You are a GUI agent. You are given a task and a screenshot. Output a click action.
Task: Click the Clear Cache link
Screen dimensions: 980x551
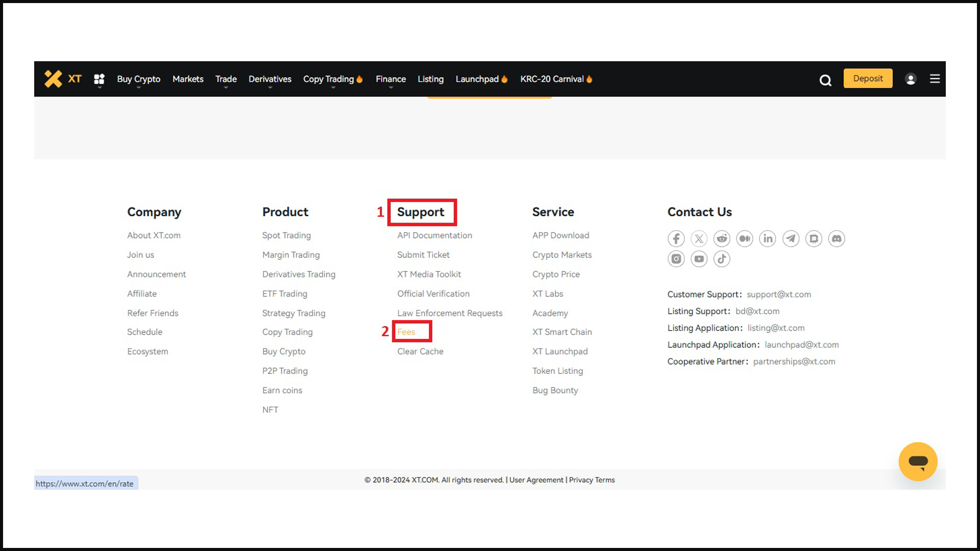[420, 352]
